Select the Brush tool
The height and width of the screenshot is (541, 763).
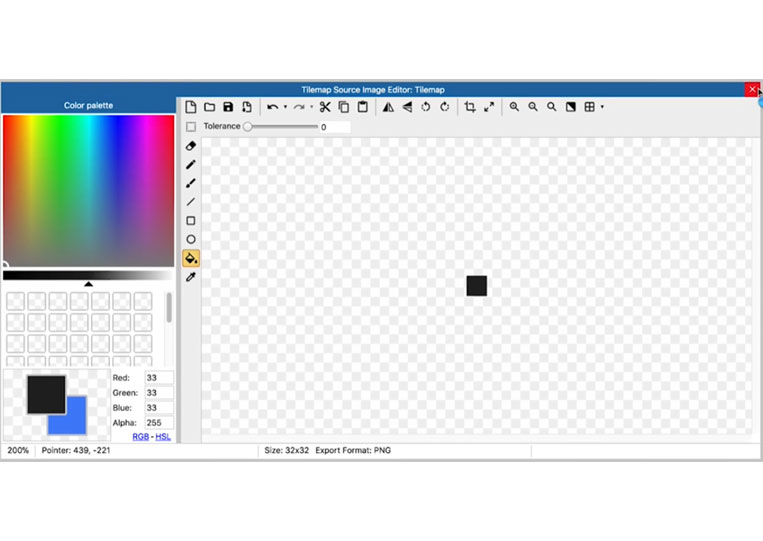pos(191,183)
